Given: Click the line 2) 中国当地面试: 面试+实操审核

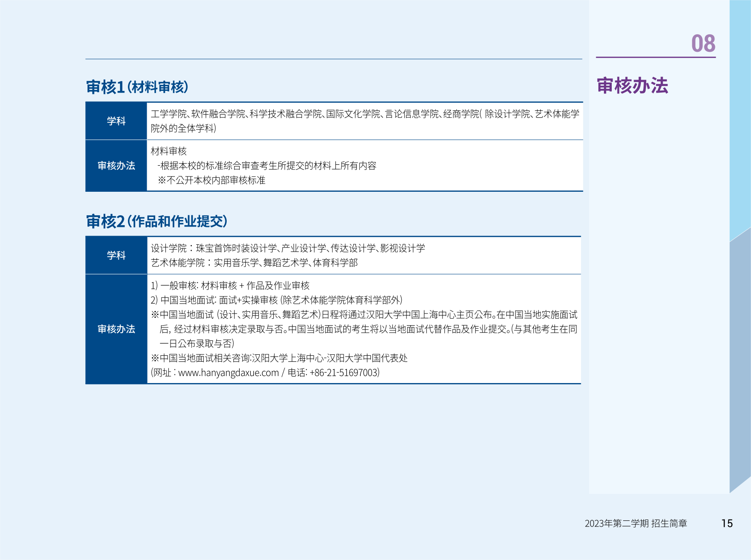Looking at the screenshot, I should [276, 300].
